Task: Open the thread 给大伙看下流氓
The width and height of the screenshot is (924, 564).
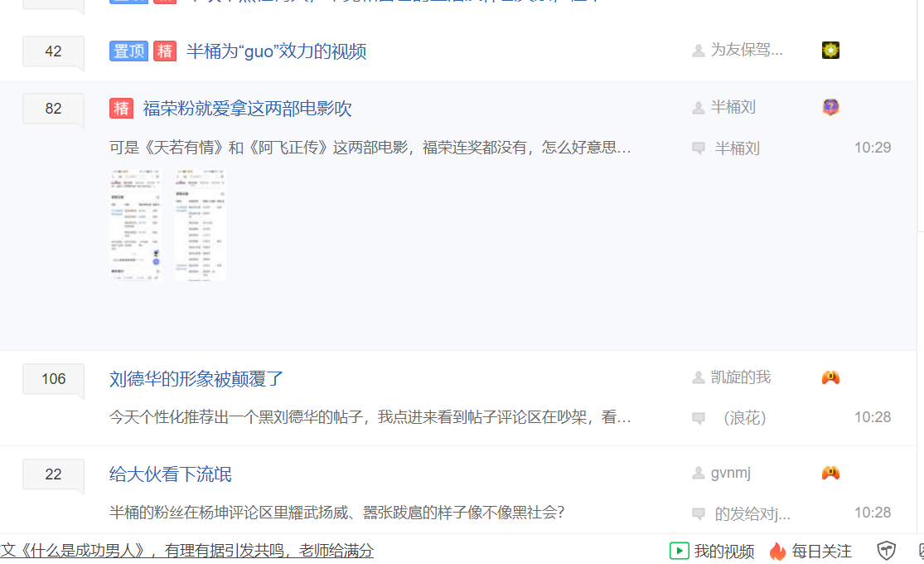Action: point(170,474)
